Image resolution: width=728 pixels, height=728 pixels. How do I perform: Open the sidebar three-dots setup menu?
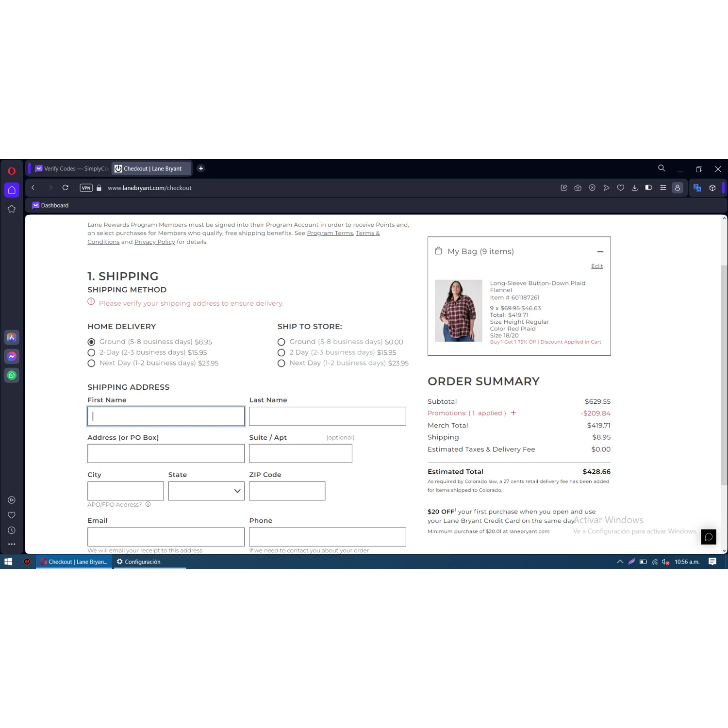(12, 544)
